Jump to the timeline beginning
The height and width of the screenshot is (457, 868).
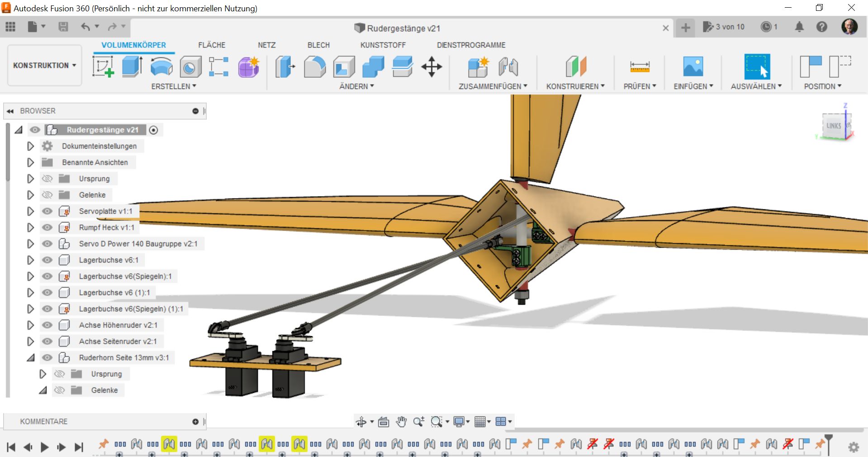[11, 447]
